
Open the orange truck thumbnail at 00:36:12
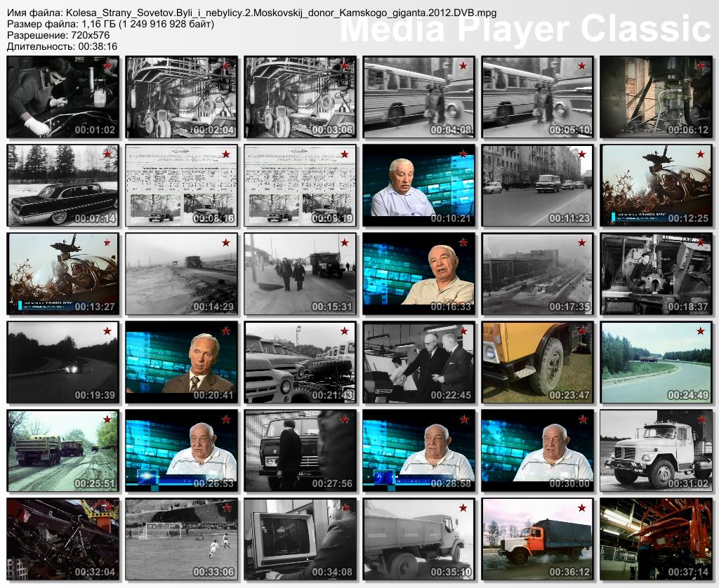(538, 538)
